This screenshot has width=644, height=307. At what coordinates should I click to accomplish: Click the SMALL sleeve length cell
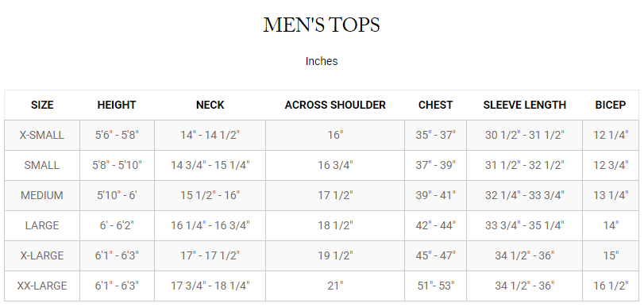pyautogui.click(x=524, y=166)
